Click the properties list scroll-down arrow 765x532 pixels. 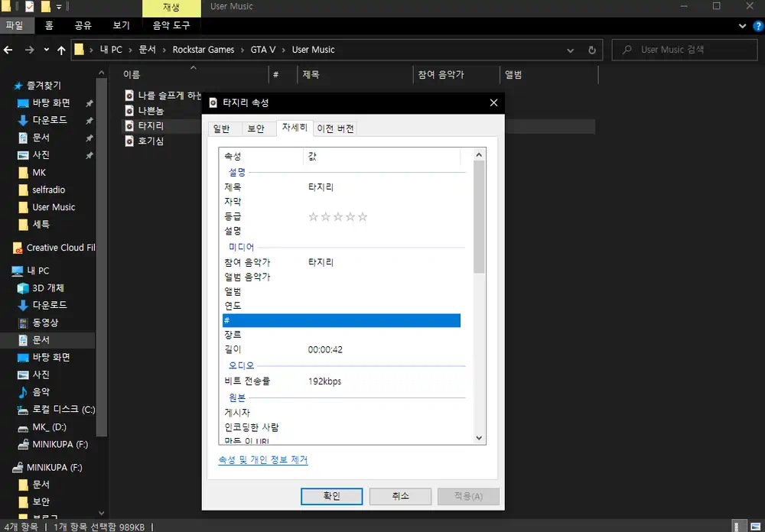pyautogui.click(x=479, y=438)
